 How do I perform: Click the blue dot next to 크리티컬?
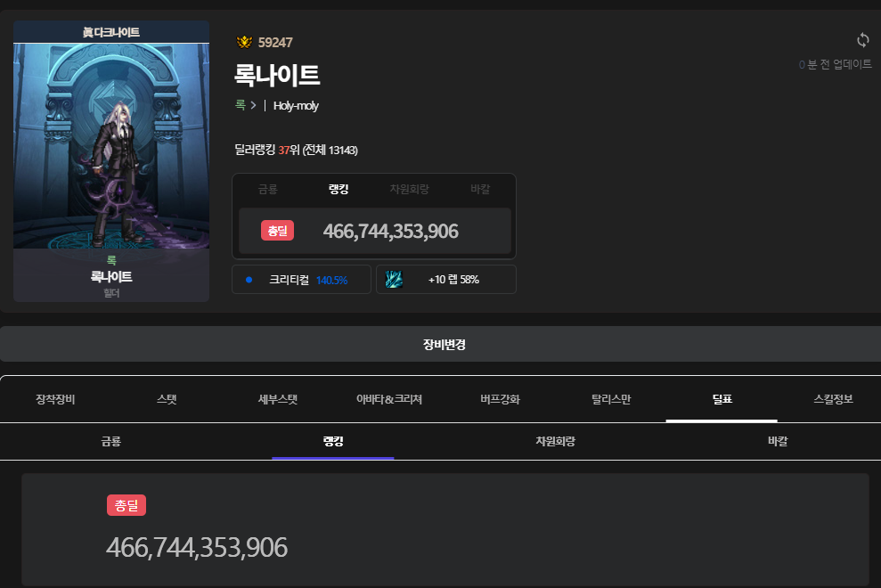(x=249, y=280)
